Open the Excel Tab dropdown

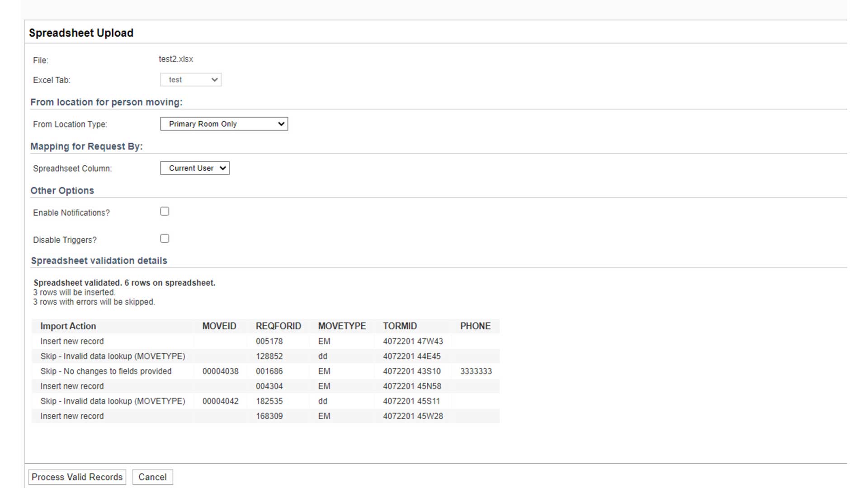point(190,80)
